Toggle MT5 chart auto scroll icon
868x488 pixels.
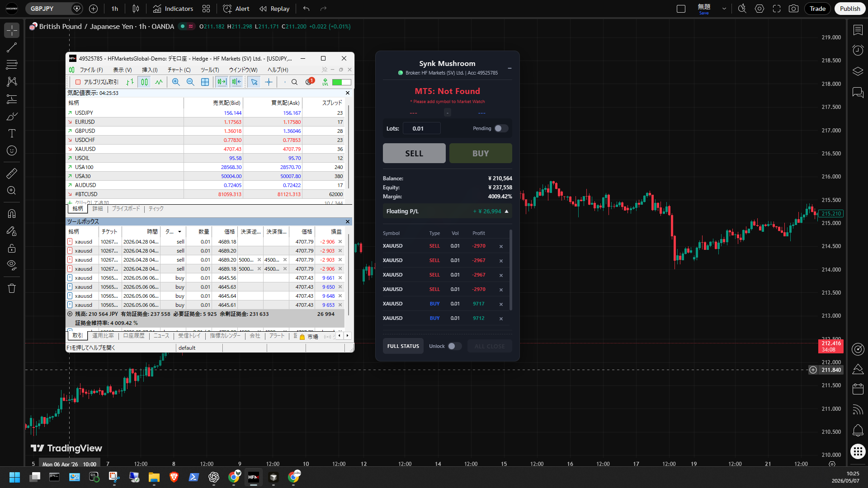tap(222, 82)
